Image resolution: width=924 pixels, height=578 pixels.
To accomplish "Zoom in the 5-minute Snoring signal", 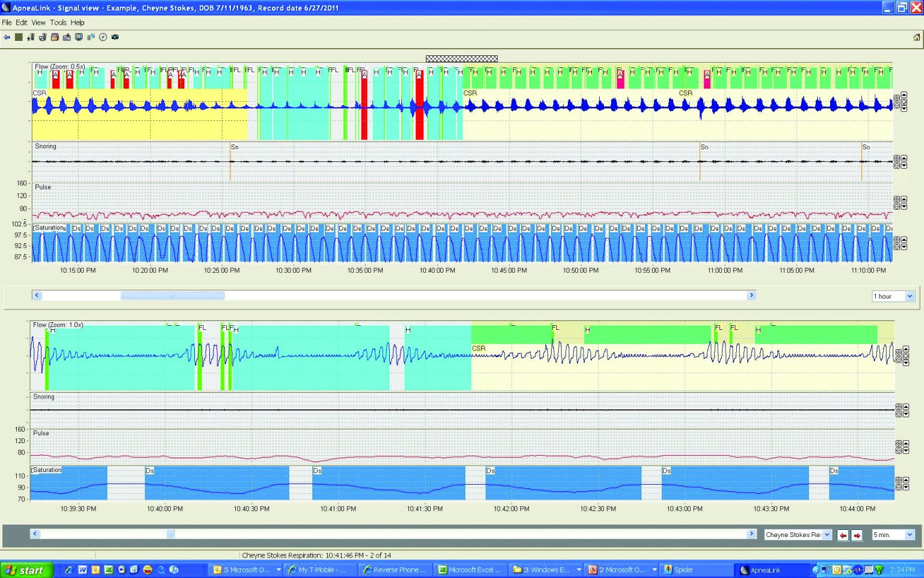I will tap(899, 407).
